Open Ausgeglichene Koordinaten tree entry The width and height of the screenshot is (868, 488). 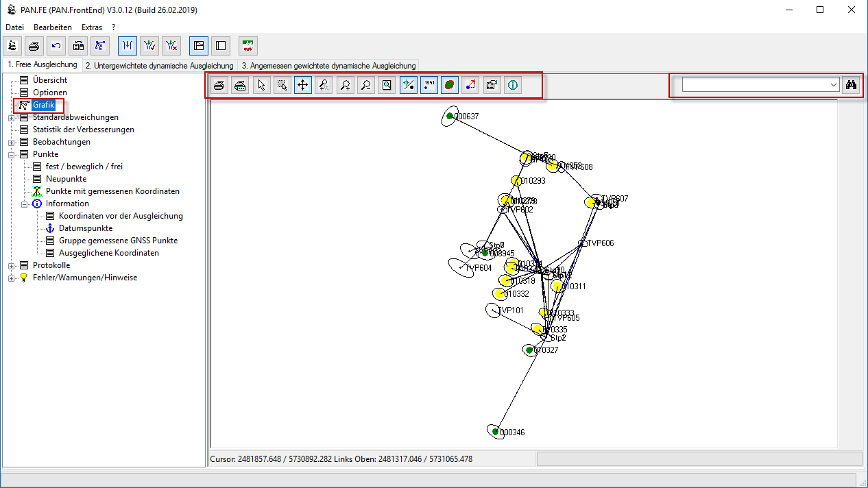pyautogui.click(x=108, y=253)
